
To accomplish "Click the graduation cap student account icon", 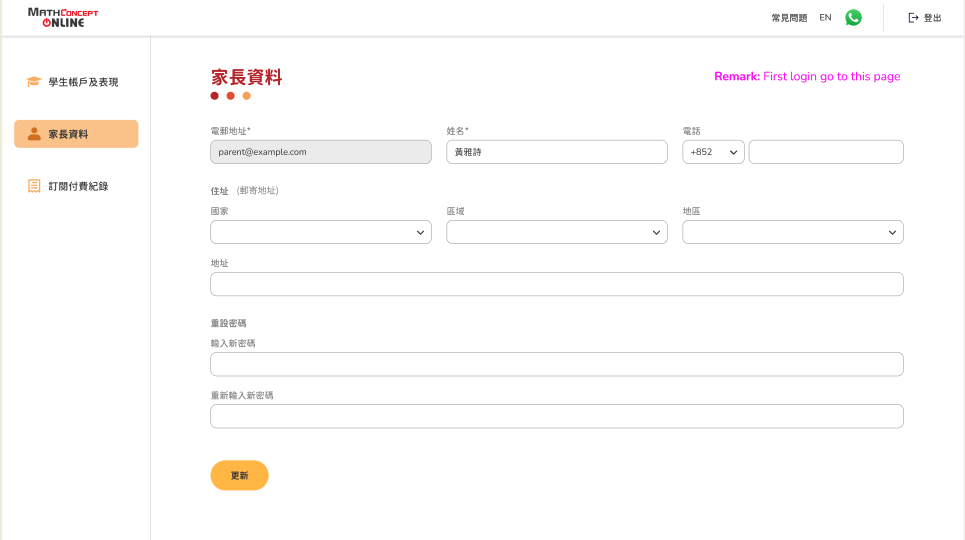I will [34, 82].
